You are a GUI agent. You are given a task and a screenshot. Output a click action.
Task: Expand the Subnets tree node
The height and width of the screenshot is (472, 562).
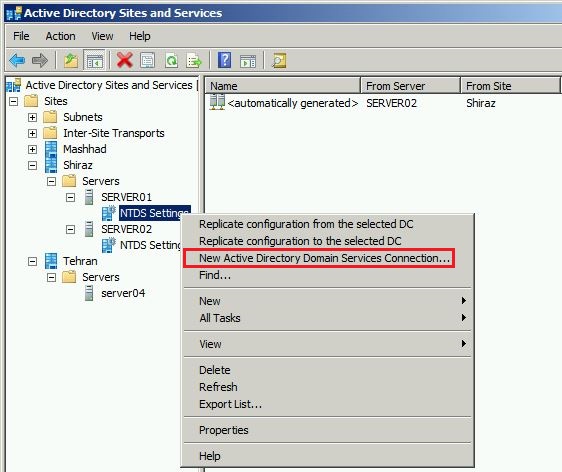(x=32, y=117)
